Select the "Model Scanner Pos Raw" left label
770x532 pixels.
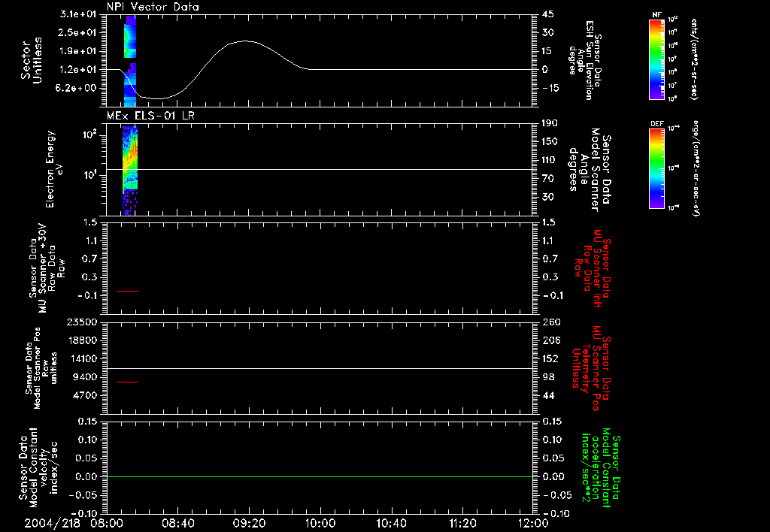[41, 368]
